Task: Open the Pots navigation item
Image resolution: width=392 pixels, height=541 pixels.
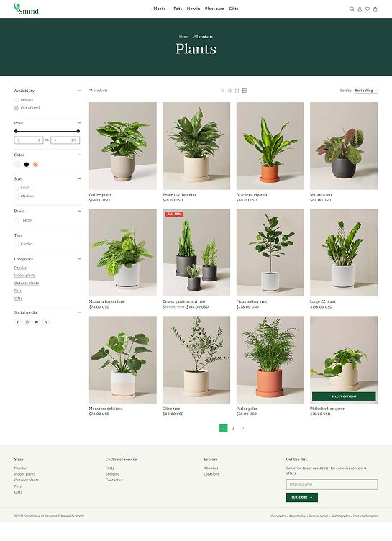Action: [178, 9]
